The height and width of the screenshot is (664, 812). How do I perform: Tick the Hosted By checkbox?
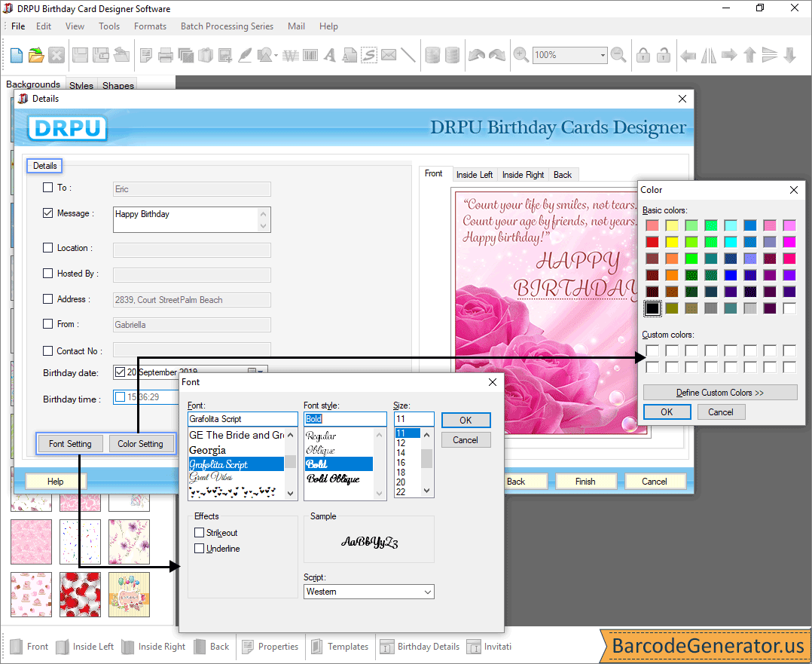(x=47, y=273)
